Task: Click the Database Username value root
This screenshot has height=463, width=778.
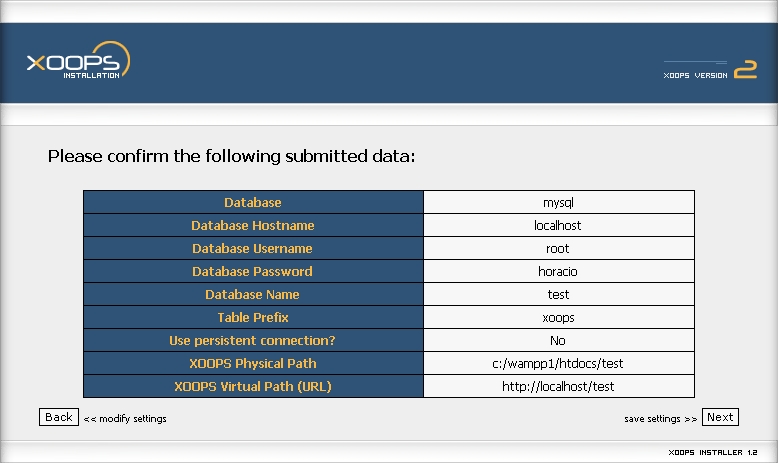Action: point(558,249)
